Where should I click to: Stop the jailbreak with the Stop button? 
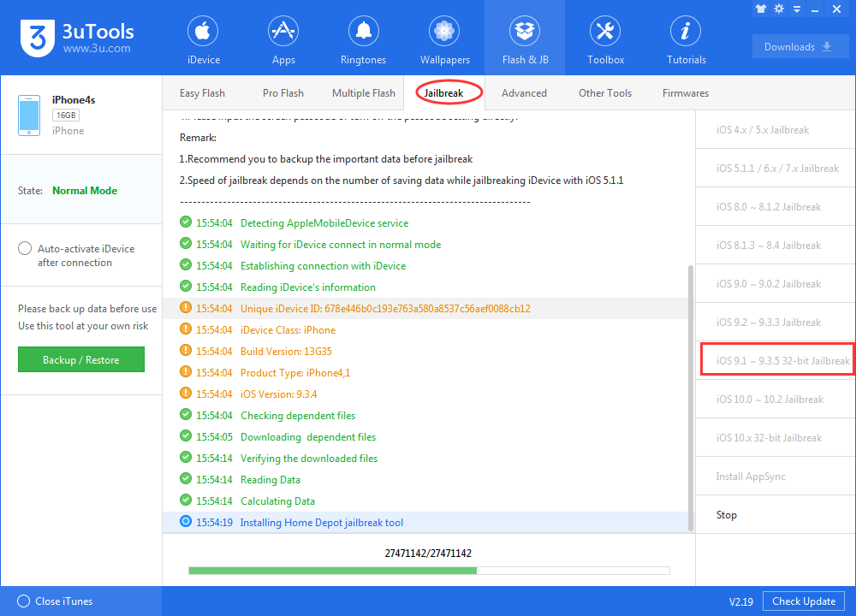(776, 514)
